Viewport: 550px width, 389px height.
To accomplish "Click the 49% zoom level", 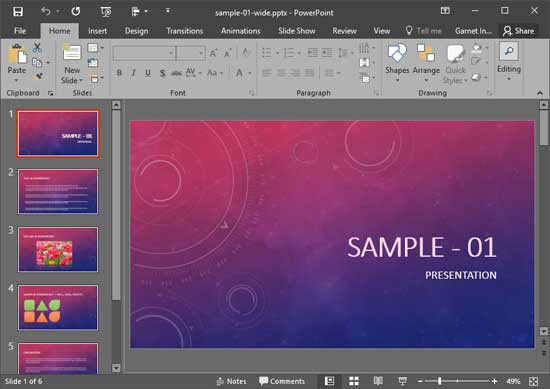I will coord(513,381).
